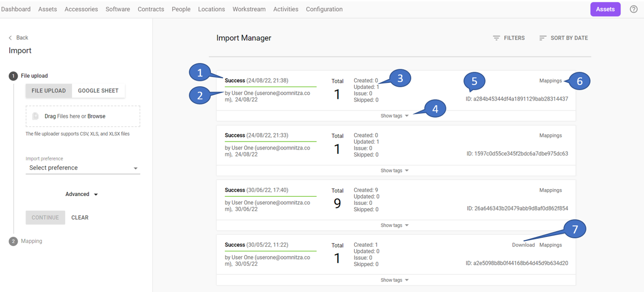Switch to the Google Sheet upload option
The height and width of the screenshot is (292, 644).
click(x=98, y=91)
